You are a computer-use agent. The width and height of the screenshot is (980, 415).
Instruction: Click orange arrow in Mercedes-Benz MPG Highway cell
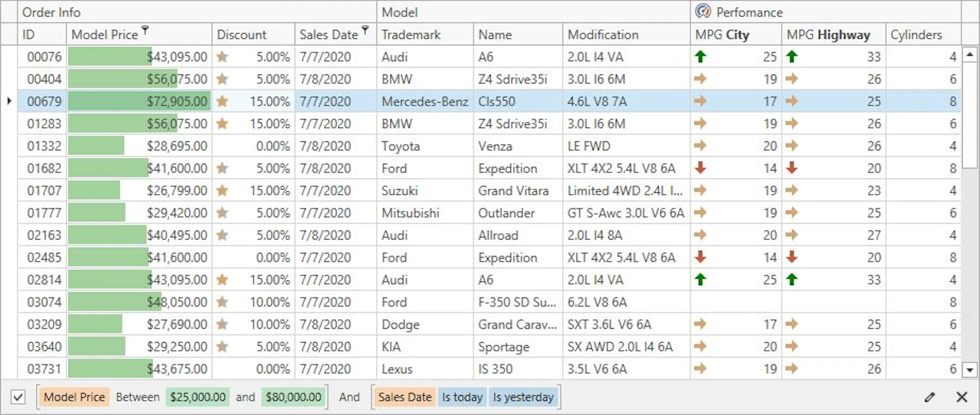pyautogui.click(x=792, y=101)
